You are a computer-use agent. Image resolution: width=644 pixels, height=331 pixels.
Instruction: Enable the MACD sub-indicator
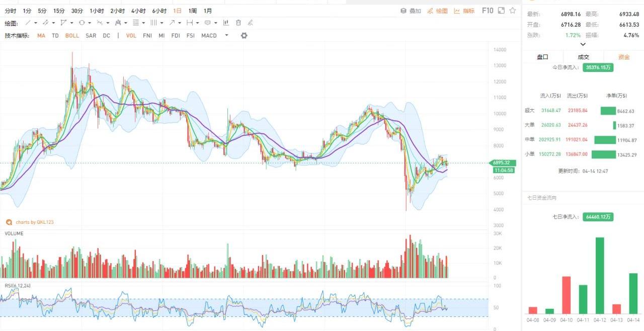[x=209, y=36]
